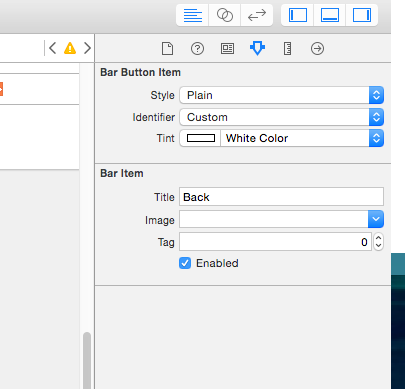Click the Tag value field
Screen dimensions: 405x389
click(x=275, y=242)
